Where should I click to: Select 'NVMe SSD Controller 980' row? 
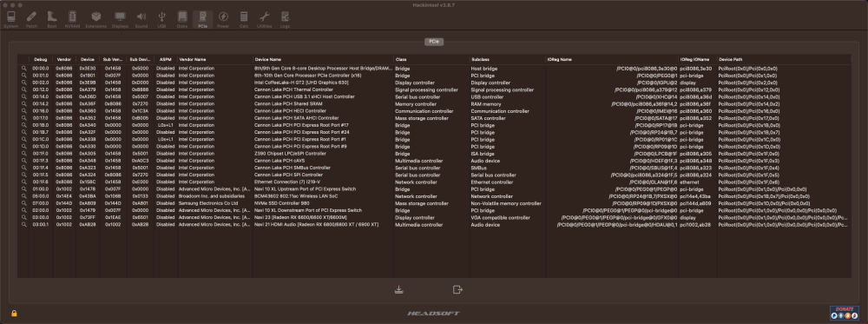click(x=434, y=203)
